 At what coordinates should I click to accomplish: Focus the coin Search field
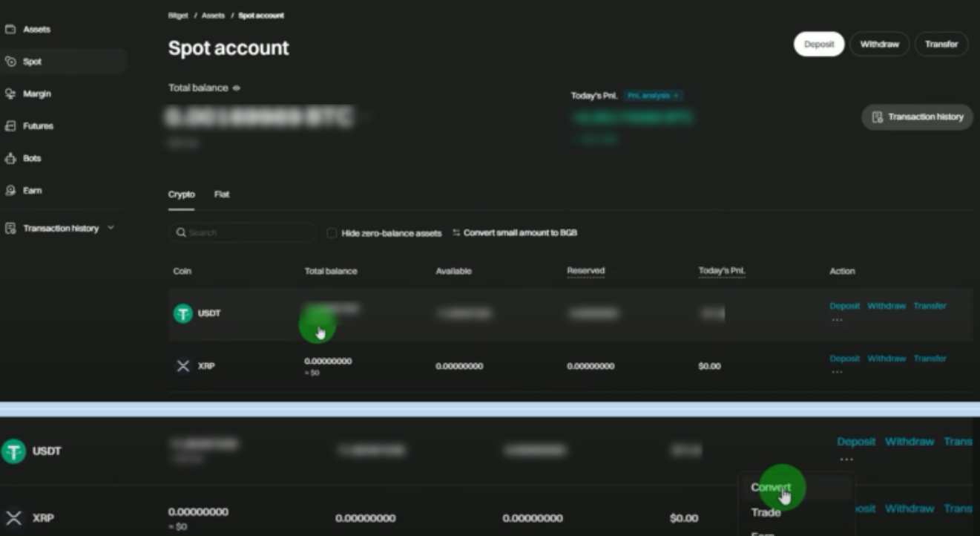(x=243, y=232)
